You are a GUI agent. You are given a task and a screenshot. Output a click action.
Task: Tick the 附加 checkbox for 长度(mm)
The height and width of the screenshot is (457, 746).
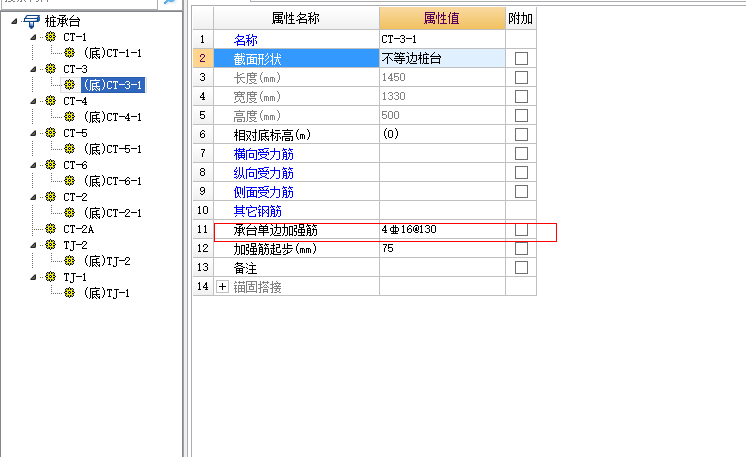coord(521,78)
